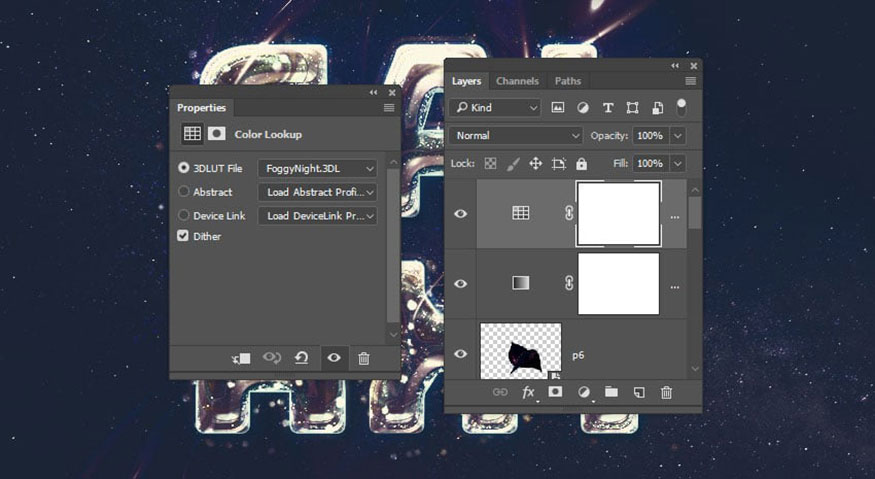This screenshot has width=875, height=479.
Task: Hide the p6 layer
Action: [x=460, y=353]
